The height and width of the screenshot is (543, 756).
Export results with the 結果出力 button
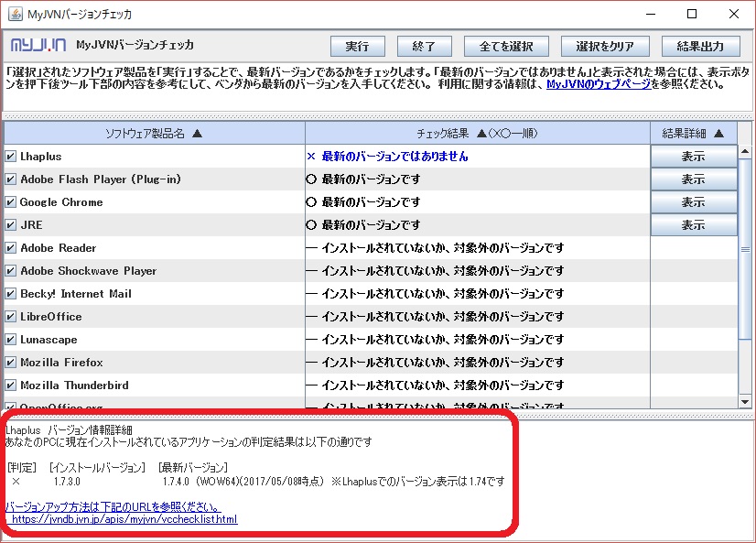700,47
